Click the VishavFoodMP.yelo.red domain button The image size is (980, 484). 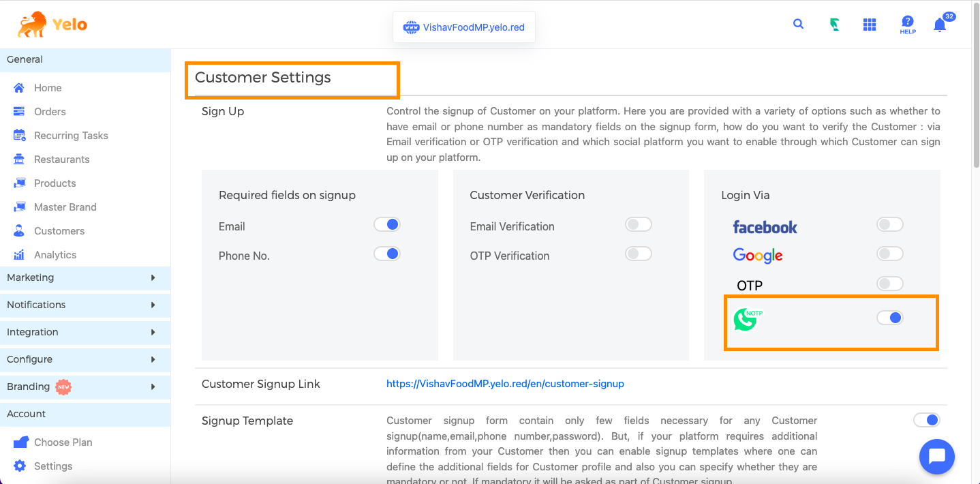tap(464, 27)
